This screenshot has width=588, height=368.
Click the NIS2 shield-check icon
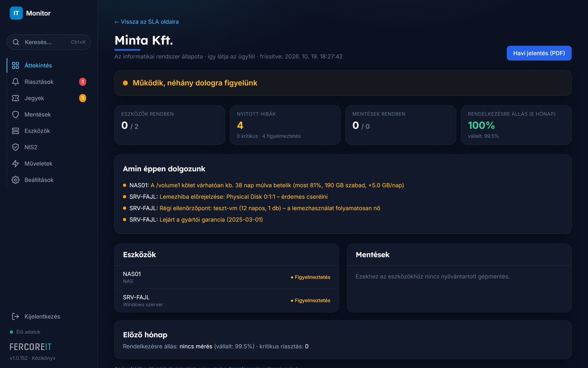(x=15, y=147)
